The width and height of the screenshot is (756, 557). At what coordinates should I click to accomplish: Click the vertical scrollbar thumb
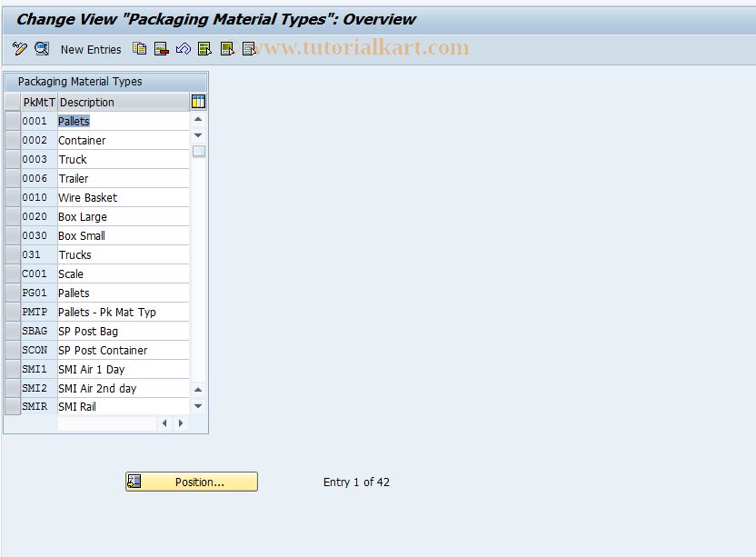199,151
